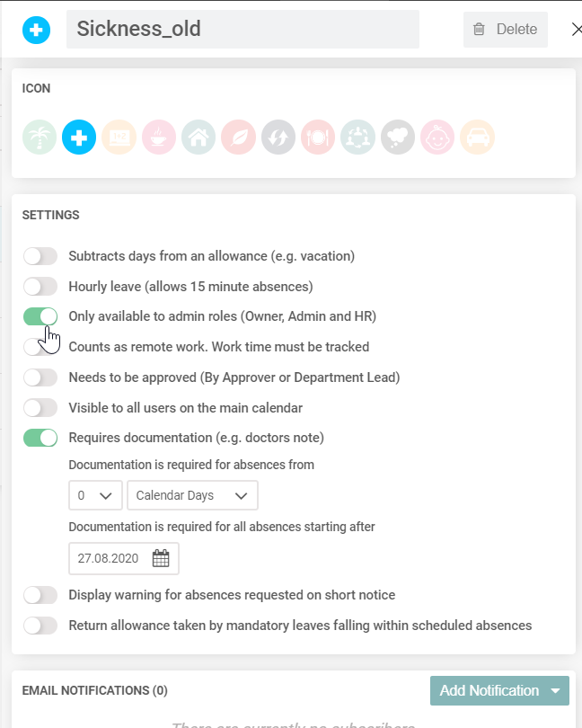
Task: Enable 'Subtracts days from an allowance' toggle
Action: pos(40,256)
